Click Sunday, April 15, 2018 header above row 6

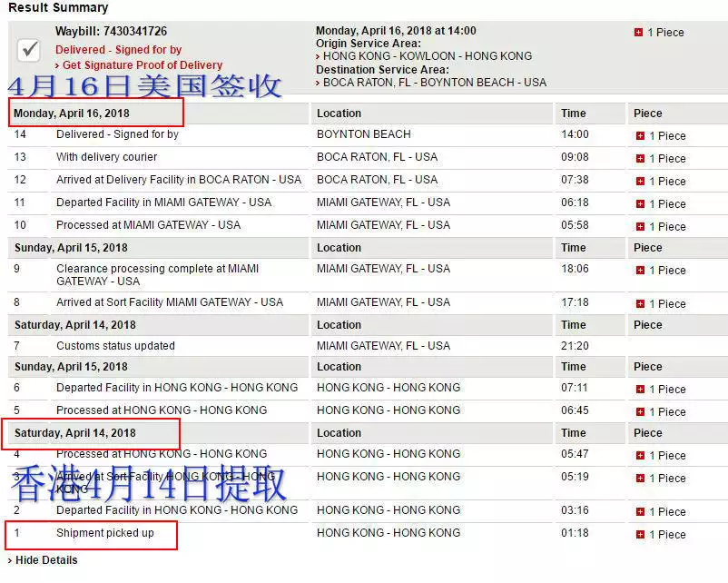71,367
